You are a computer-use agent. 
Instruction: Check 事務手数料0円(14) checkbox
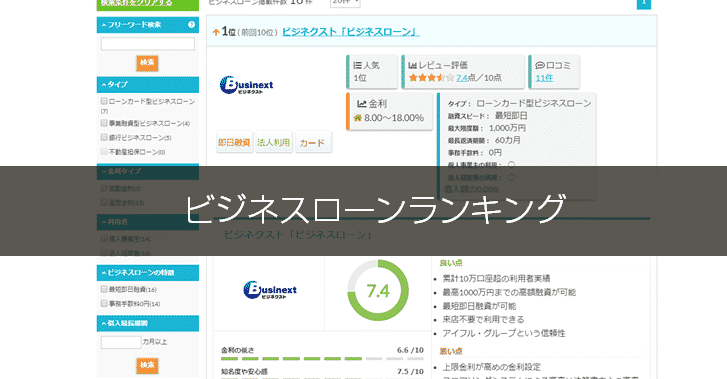tap(104, 303)
